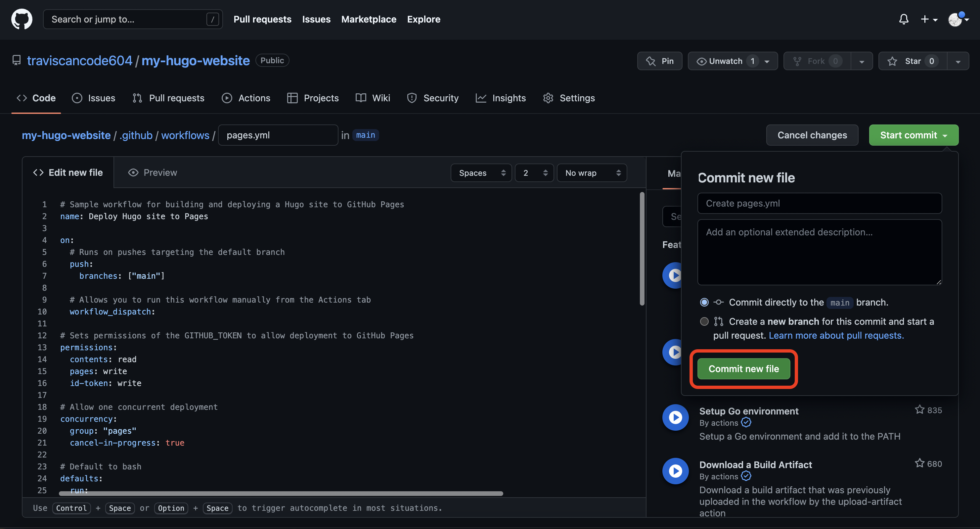980x529 pixels.
Task: Click the verified badge under Setup Go environment
Action: coord(746,422)
